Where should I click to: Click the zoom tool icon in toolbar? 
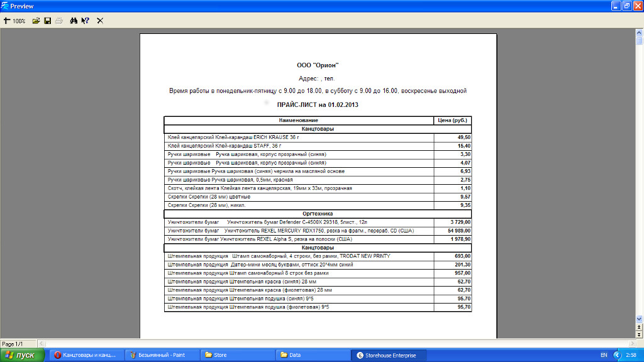click(x=7, y=21)
